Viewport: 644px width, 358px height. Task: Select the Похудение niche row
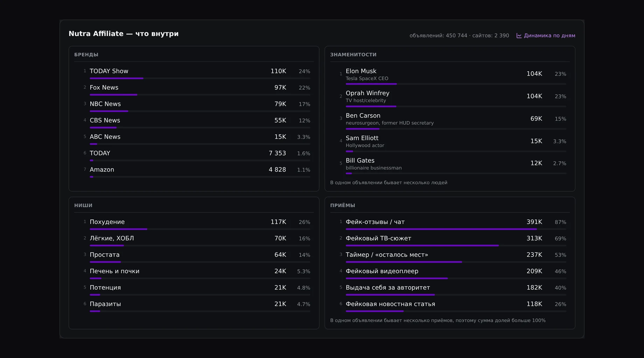coord(196,224)
